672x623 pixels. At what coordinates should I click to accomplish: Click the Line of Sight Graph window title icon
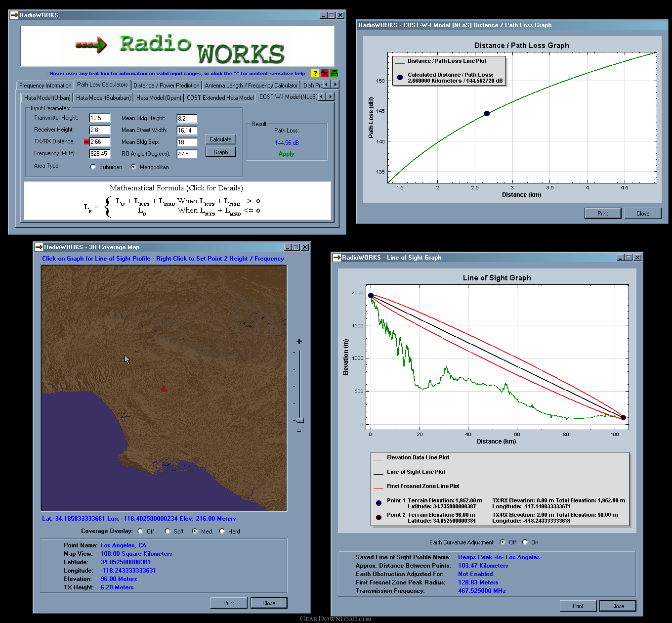pyautogui.click(x=337, y=258)
